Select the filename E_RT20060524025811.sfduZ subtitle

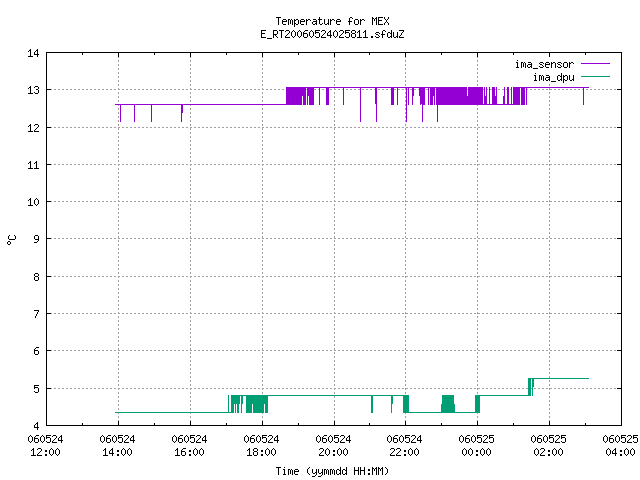332,34
